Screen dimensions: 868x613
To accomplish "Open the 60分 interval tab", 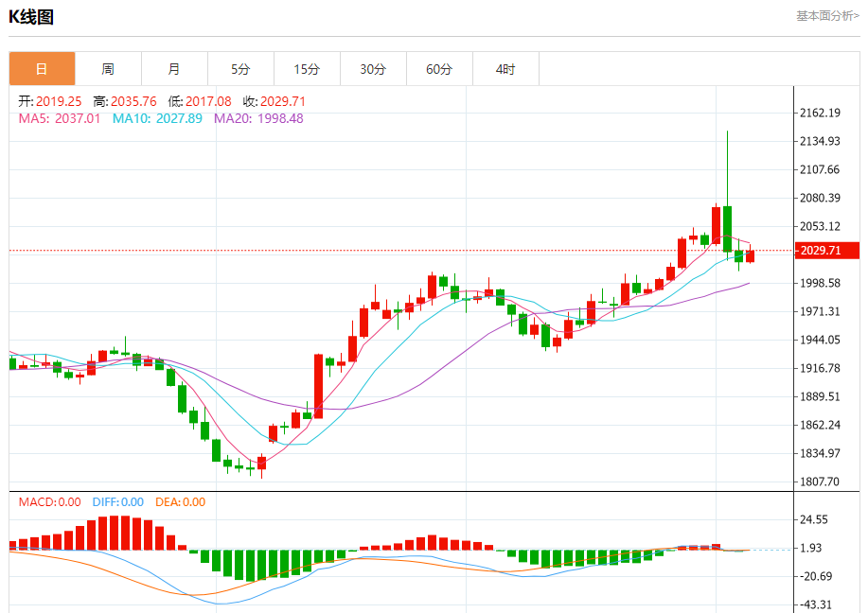I will 439,69.
